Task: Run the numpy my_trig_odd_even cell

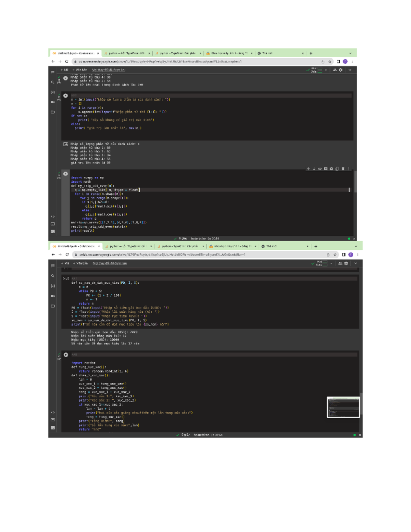Action: [65, 174]
